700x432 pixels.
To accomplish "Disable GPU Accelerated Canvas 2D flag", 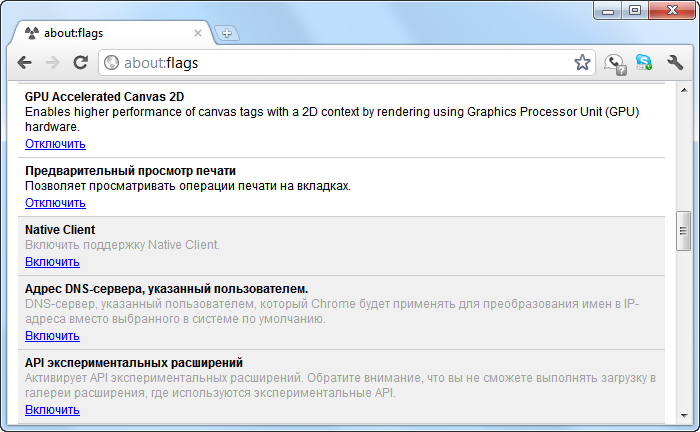I will (x=55, y=144).
